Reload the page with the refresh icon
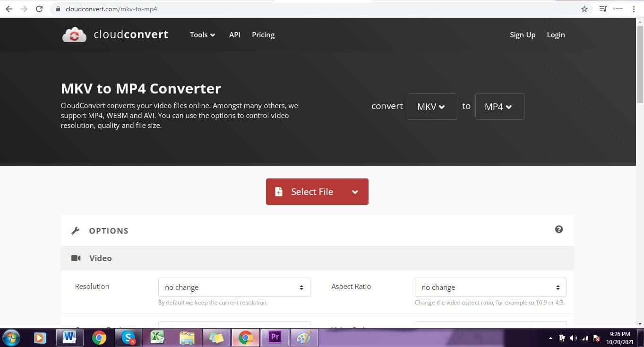The height and width of the screenshot is (347, 644). (39, 9)
